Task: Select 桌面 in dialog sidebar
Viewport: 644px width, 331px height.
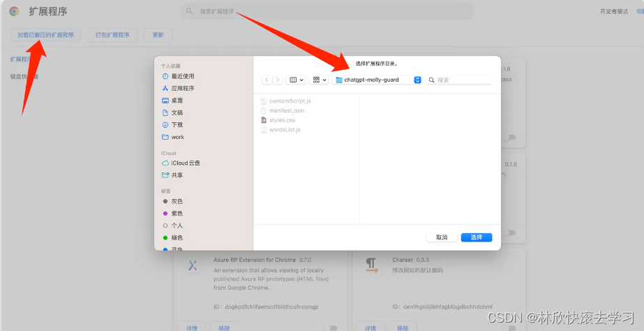Action: click(172, 101)
